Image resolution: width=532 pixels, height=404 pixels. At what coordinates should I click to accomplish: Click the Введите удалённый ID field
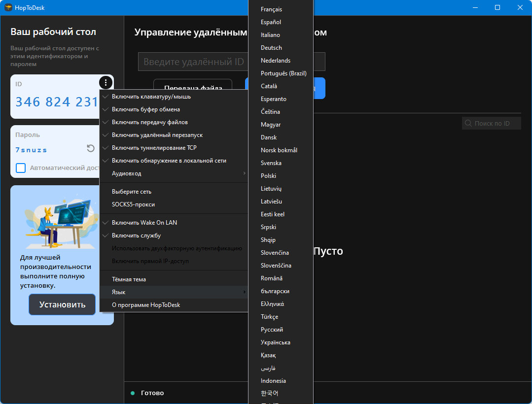click(x=193, y=62)
